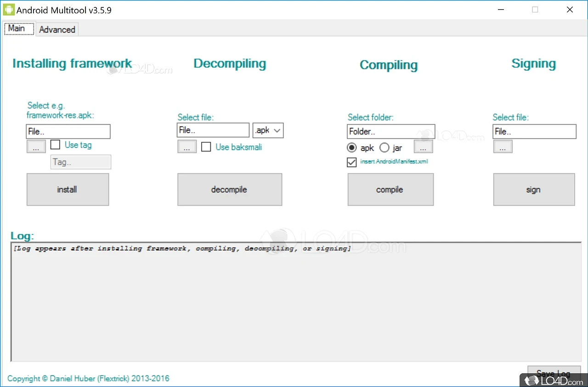Click the disabled Tag.. text field

click(80, 162)
